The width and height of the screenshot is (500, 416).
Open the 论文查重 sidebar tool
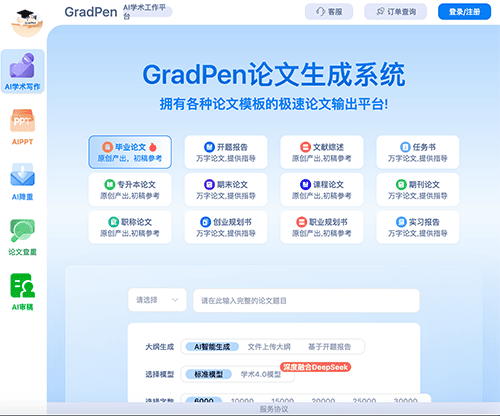tap(23, 237)
